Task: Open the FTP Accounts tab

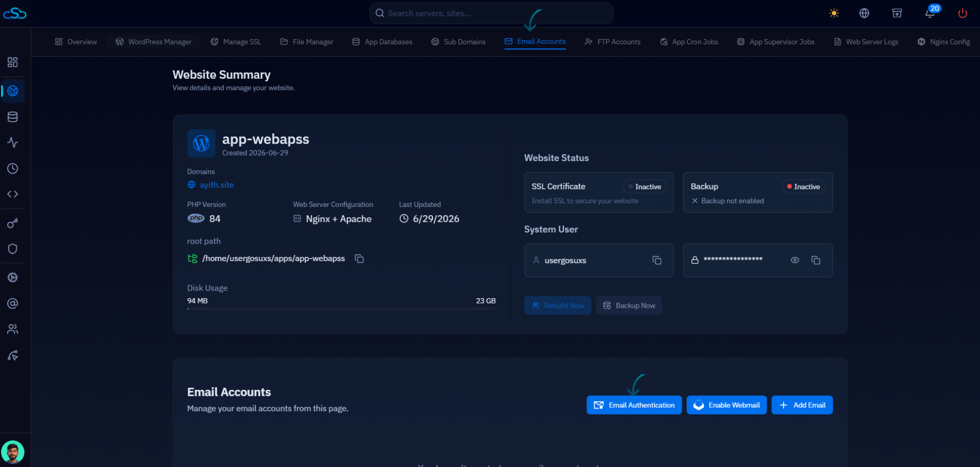Action: pyautogui.click(x=613, y=42)
